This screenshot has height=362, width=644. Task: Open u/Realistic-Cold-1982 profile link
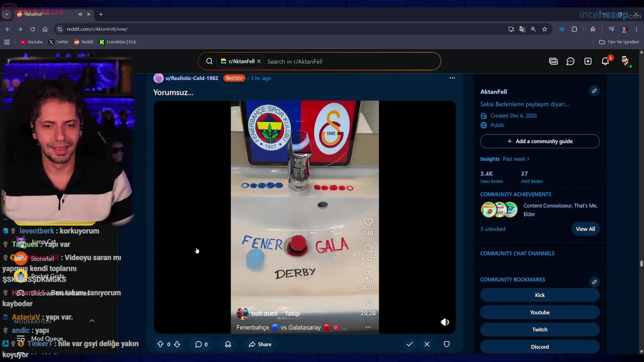tap(192, 78)
